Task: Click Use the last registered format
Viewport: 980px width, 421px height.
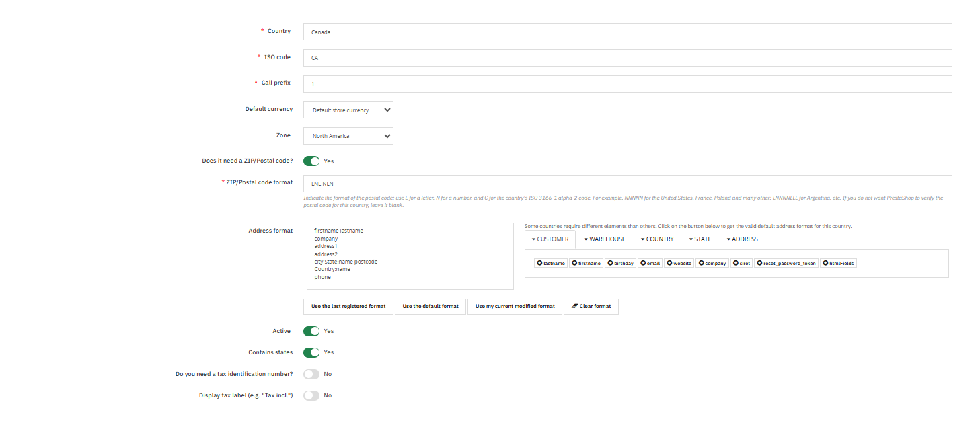Action: (348, 306)
